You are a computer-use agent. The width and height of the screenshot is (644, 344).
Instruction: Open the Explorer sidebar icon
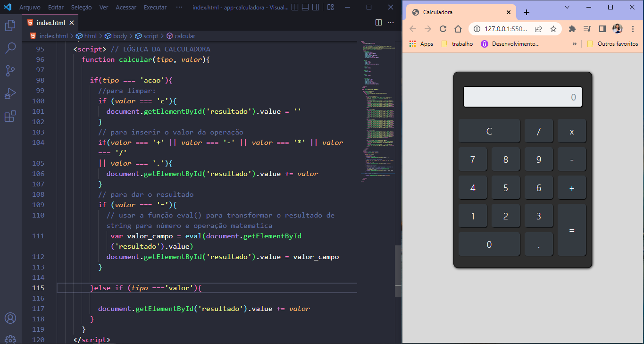(10, 25)
